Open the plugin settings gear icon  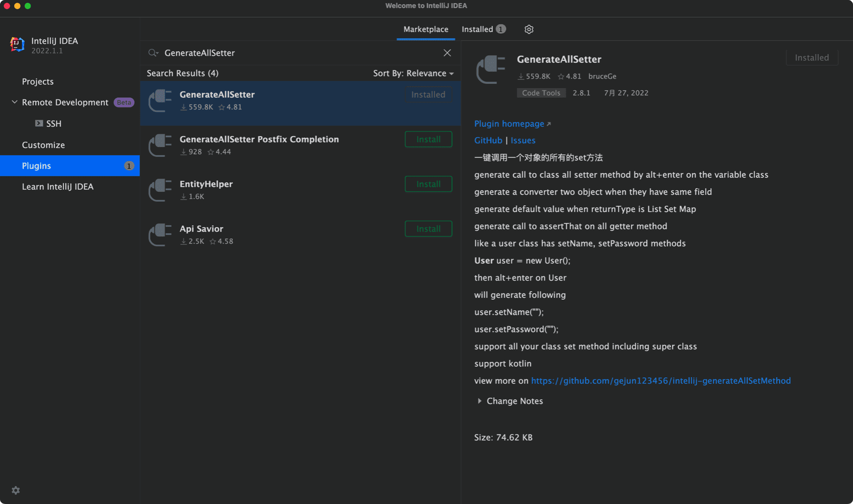[x=529, y=30]
